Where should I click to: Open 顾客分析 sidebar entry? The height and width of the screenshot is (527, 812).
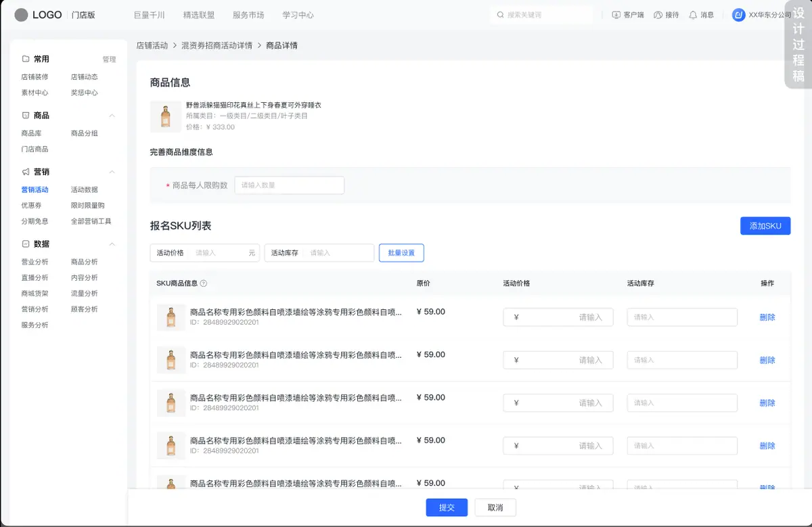point(85,309)
